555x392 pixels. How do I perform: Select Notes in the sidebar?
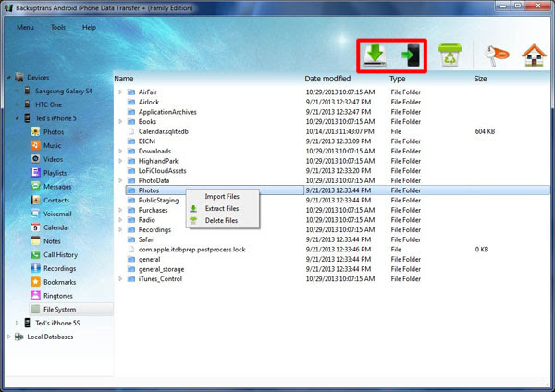click(x=52, y=241)
